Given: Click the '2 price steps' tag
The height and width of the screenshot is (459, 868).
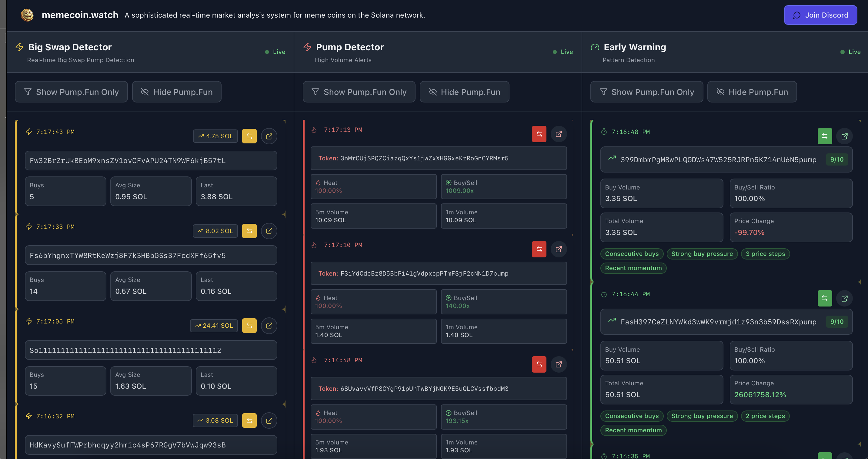Looking at the screenshot, I should (765, 416).
